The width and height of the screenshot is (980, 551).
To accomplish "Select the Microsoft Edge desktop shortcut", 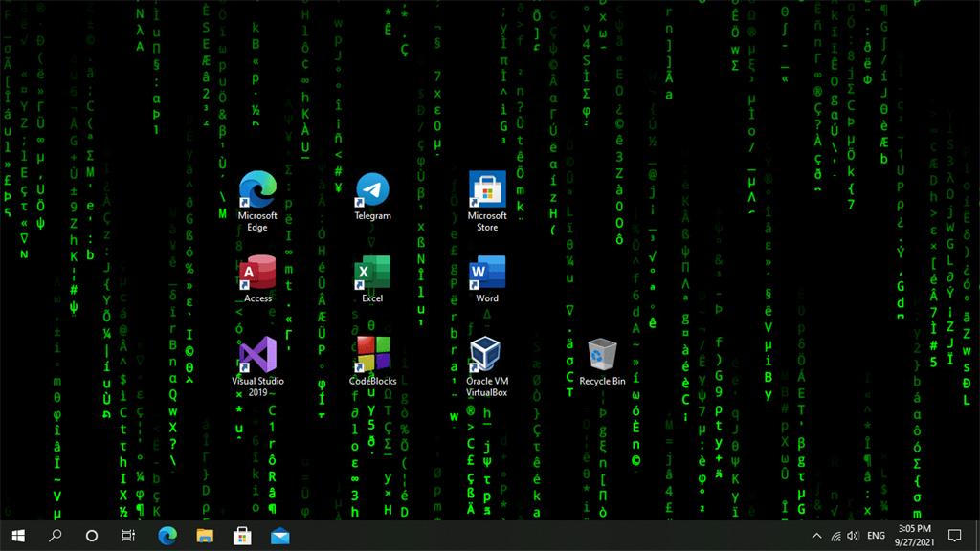I will [x=257, y=201].
